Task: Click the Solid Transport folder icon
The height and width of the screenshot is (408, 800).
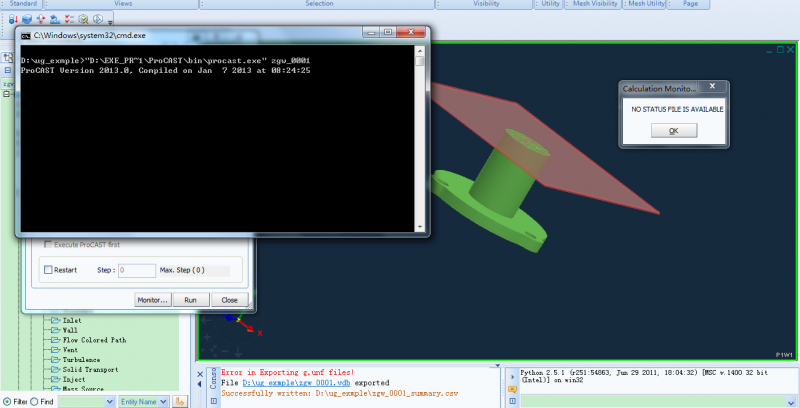Action: [55, 369]
